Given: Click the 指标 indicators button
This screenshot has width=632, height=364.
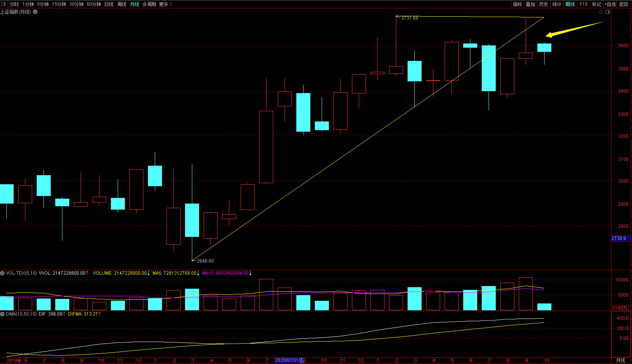Looking at the screenshot, I should pos(517,4).
